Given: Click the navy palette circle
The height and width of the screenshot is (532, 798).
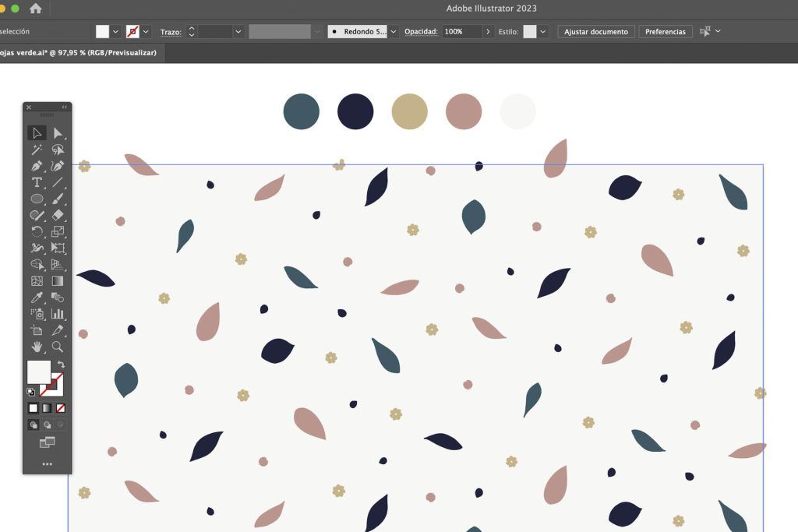Looking at the screenshot, I should coord(355,111).
